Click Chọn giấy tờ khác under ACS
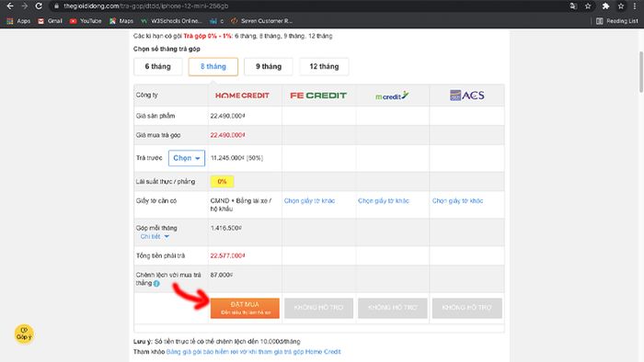The width and height of the screenshot is (644, 362). point(457,201)
